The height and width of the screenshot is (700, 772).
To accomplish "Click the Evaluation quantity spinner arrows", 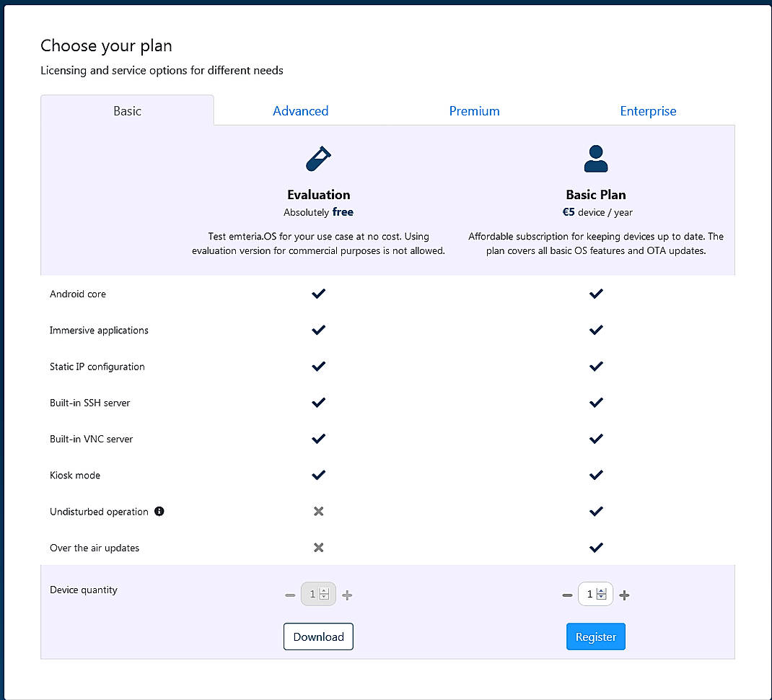I will point(324,594).
